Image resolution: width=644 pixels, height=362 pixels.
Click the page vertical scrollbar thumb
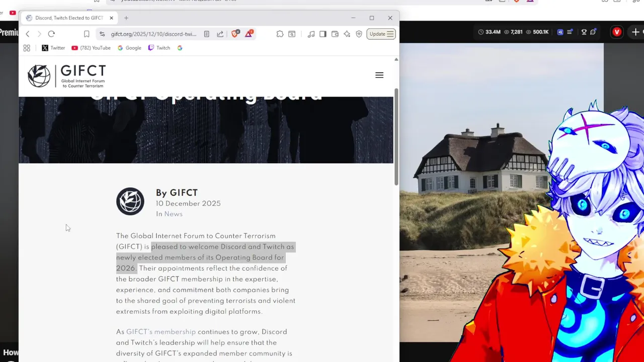click(x=396, y=136)
